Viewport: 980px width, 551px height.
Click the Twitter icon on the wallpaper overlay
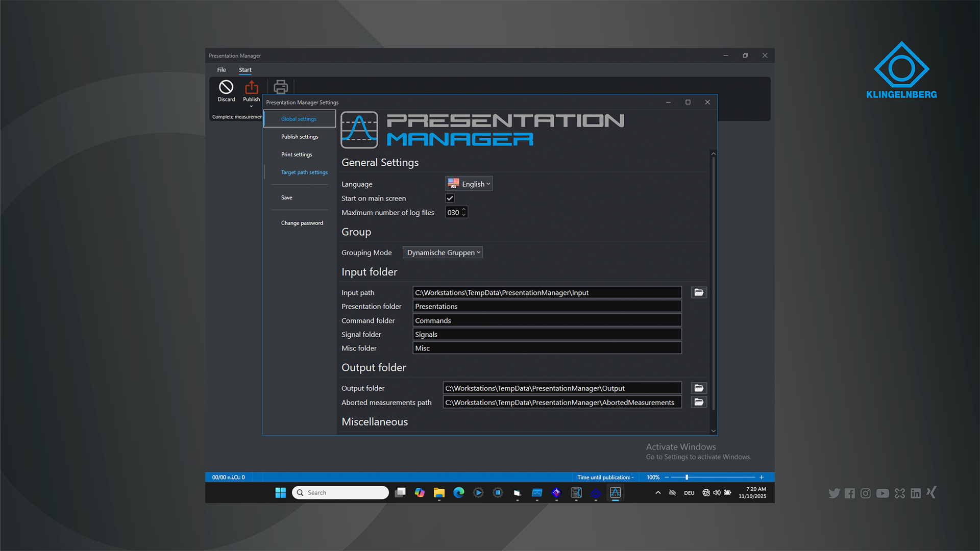point(834,493)
